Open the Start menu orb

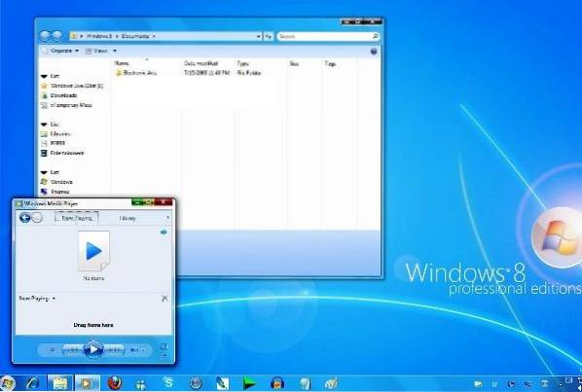(7, 384)
